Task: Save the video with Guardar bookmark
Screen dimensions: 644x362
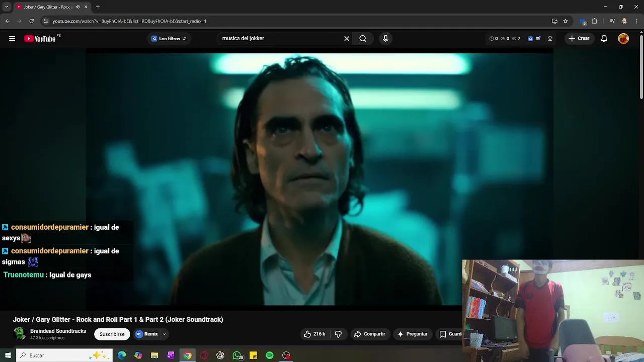Action: pyautogui.click(x=450, y=334)
